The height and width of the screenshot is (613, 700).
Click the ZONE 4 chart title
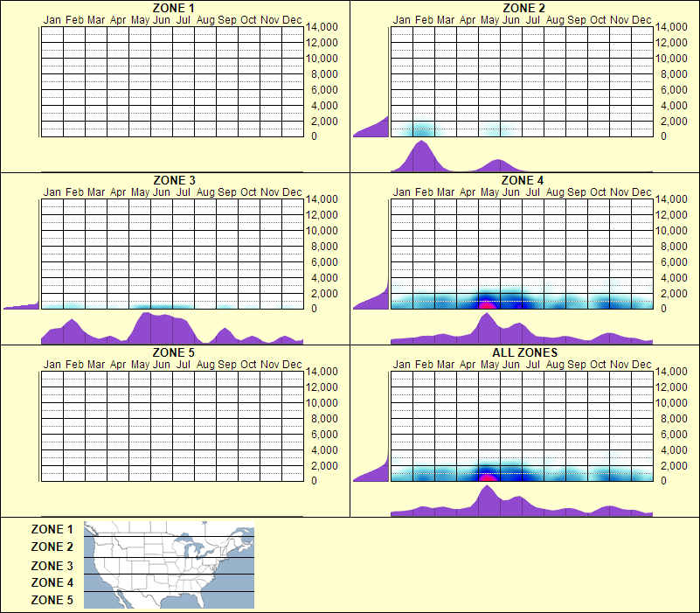click(523, 180)
